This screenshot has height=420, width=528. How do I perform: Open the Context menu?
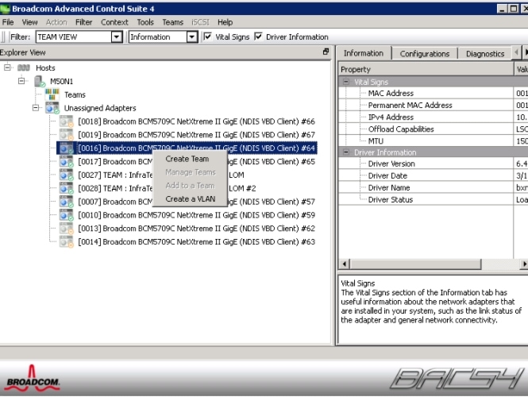coord(114,22)
